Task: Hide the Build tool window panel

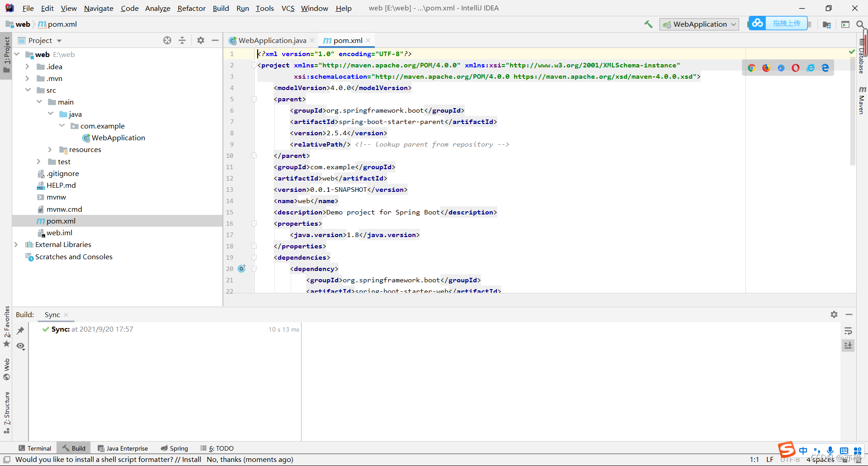Action: point(849,314)
